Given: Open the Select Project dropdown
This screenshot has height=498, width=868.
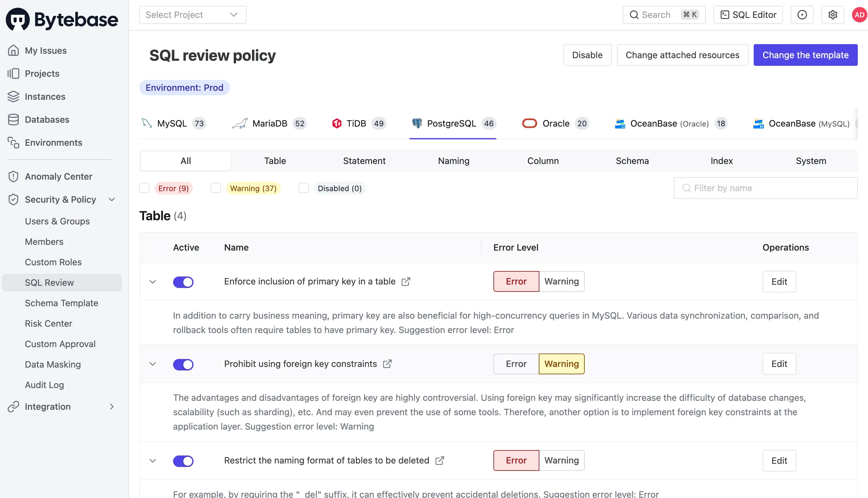Looking at the screenshot, I should click(x=192, y=15).
